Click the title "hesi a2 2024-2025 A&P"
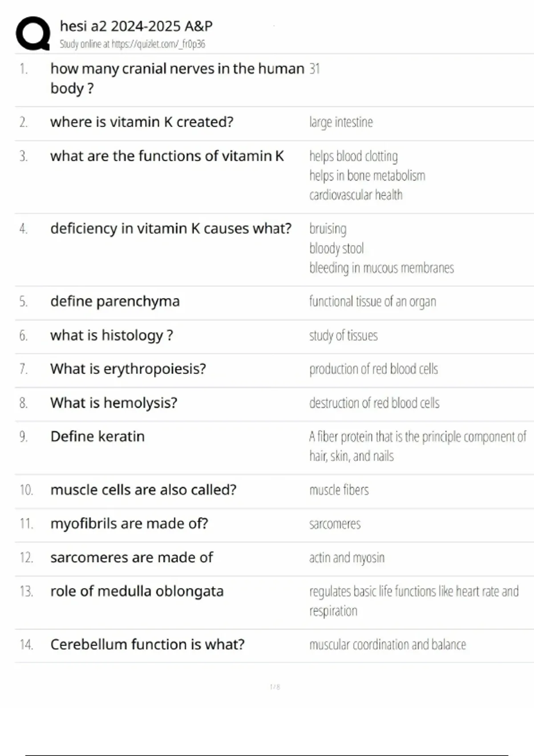 click(x=136, y=26)
